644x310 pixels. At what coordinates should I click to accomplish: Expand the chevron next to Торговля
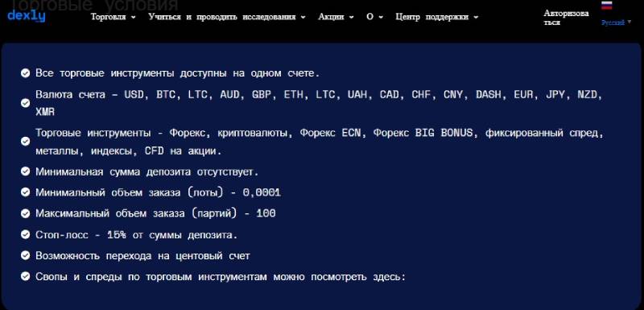click(x=133, y=17)
